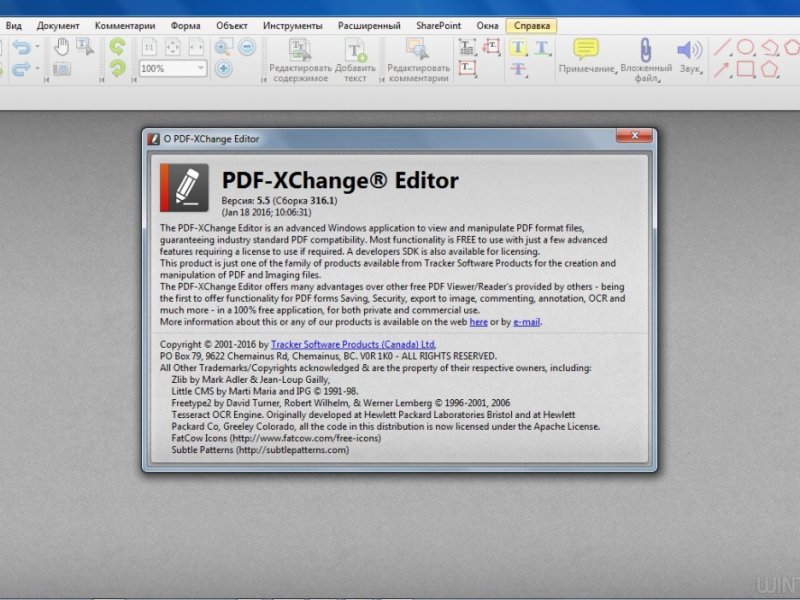
Task: Select the Highlight text tool
Action: pyautogui.click(x=518, y=47)
